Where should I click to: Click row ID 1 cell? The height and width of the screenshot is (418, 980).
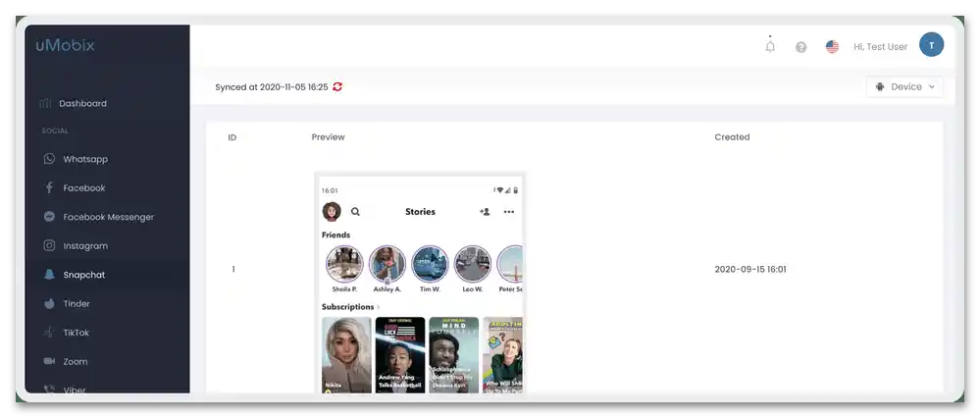(x=233, y=270)
